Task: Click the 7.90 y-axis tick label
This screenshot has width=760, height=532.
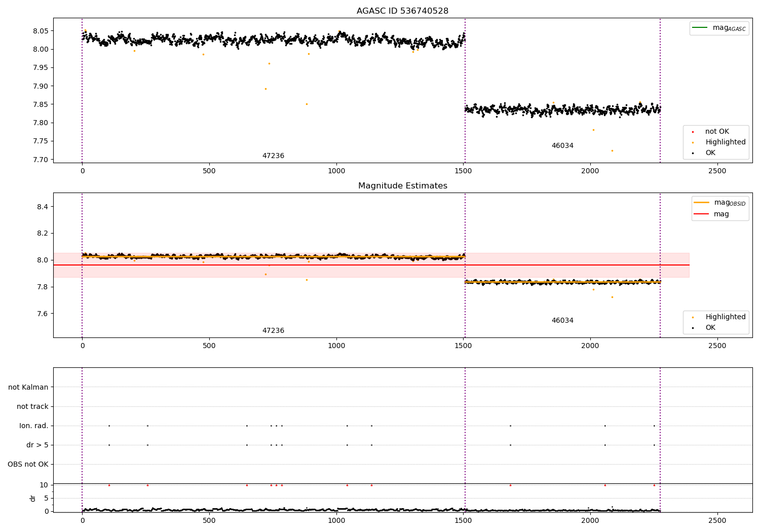Action: 41,86
